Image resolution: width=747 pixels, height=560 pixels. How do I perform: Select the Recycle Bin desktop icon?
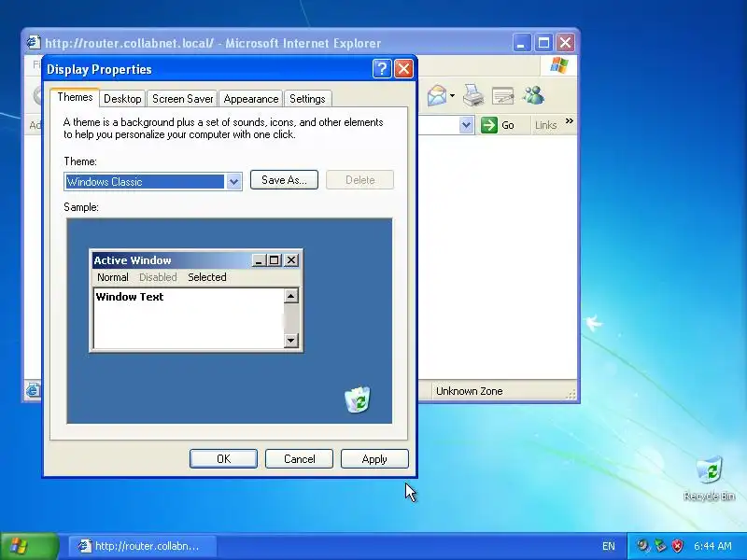709,479
